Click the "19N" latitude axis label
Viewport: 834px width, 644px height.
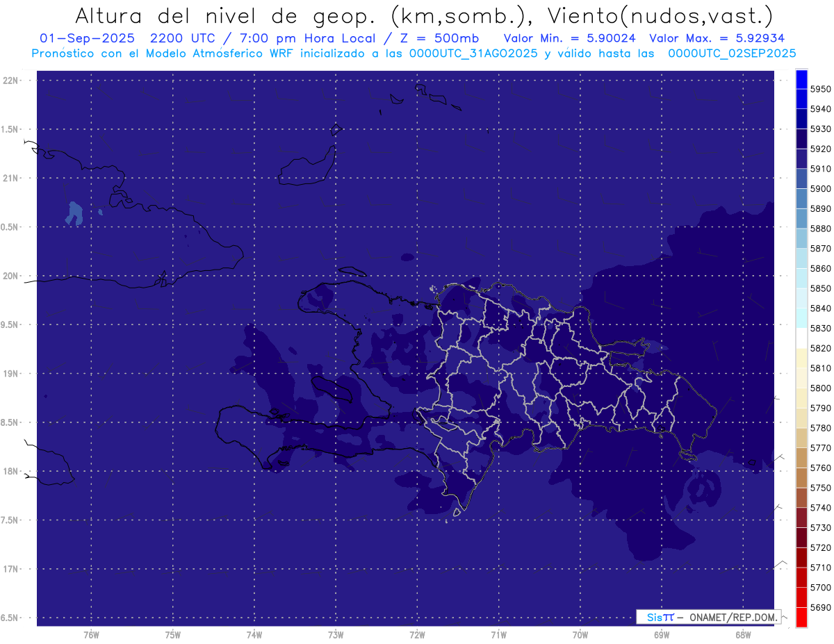point(12,374)
